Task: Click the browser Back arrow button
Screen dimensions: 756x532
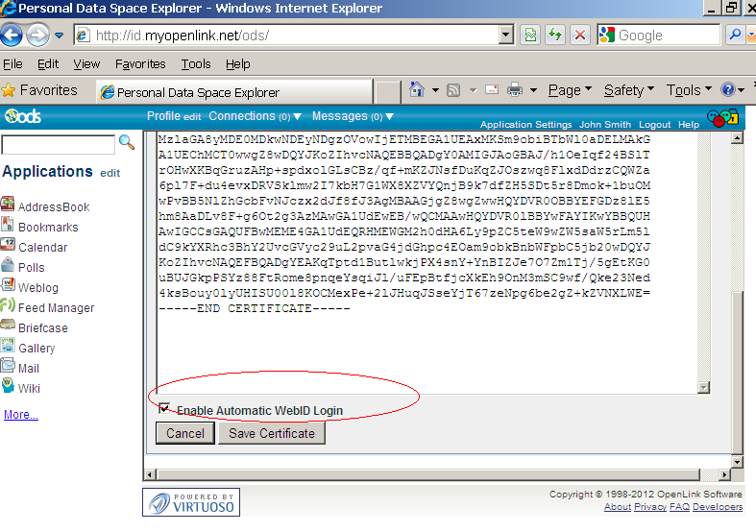Action: pyautogui.click(x=12, y=36)
